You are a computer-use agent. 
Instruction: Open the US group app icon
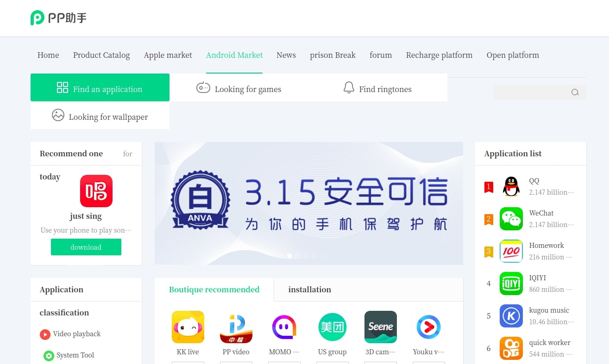(333, 327)
